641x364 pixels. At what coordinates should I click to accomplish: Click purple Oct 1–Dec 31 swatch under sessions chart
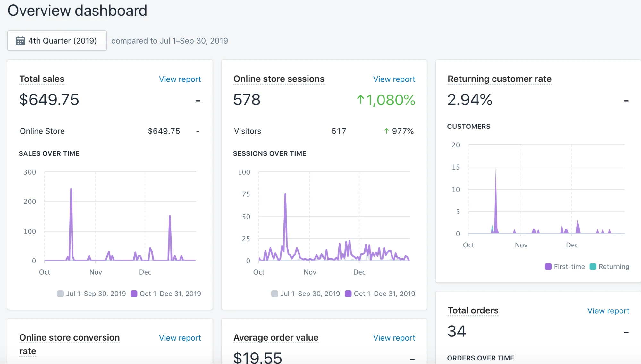click(x=348, y=294)
